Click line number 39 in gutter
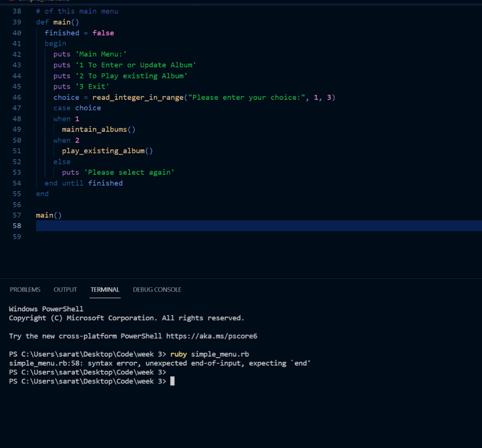 17,22
